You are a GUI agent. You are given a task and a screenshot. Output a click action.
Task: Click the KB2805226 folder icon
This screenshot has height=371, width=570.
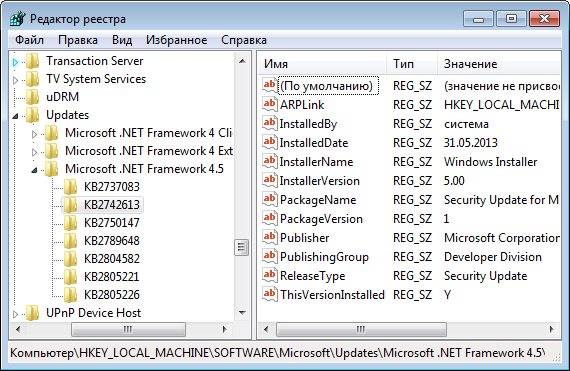click(71, 295)
